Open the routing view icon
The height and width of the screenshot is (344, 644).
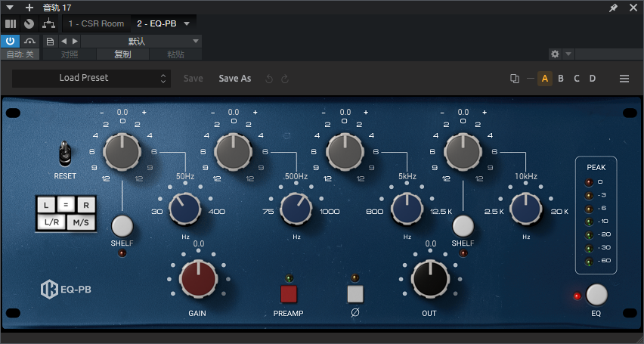[49, 24]
